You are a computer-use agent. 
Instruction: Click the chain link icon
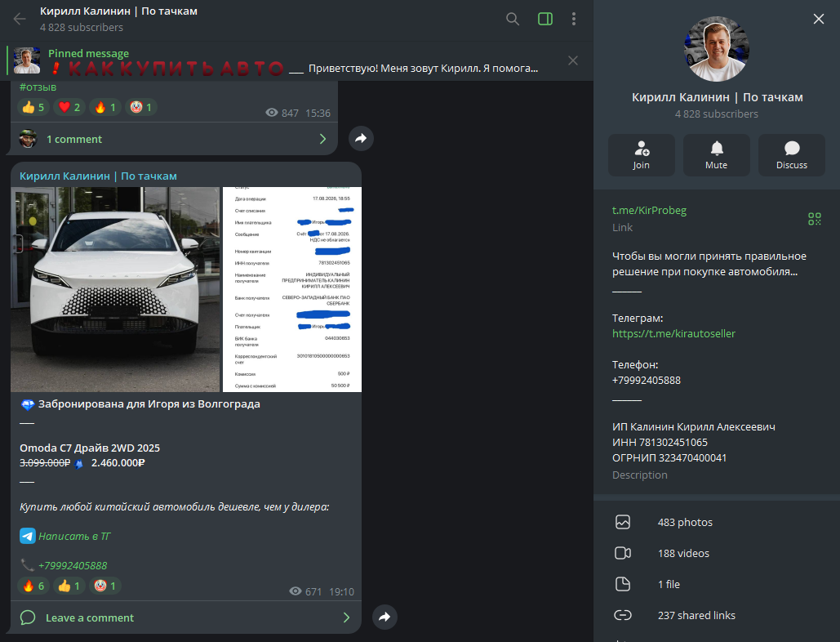tap(623, 615)
